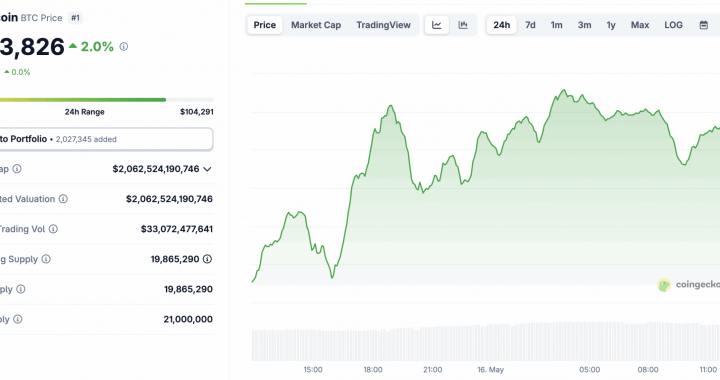Click the 24h range progress bar
Screen dimensions: 720x380
click(x=106, y=100)
